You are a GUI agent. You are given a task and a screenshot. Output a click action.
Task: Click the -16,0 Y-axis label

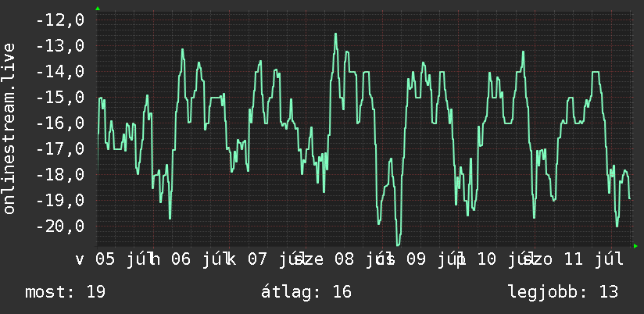click(x=60, y=123)
